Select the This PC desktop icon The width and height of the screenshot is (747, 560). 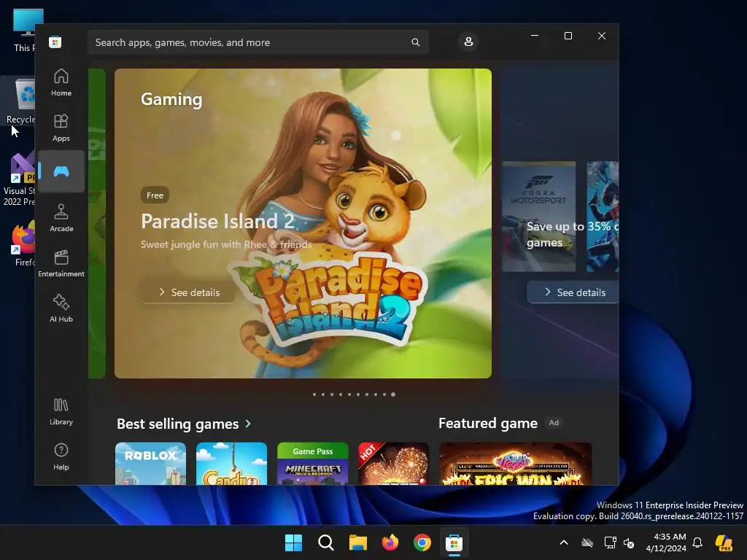[x=25, y=30]
